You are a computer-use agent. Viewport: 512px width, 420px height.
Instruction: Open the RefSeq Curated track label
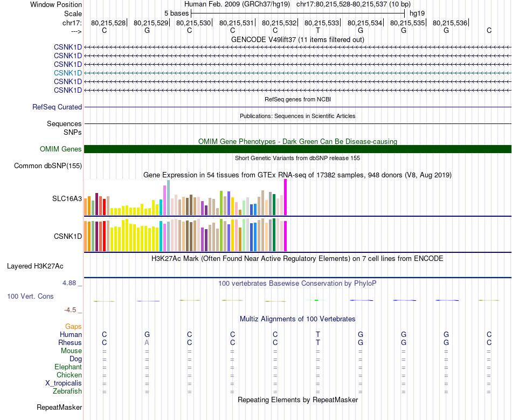57,107
